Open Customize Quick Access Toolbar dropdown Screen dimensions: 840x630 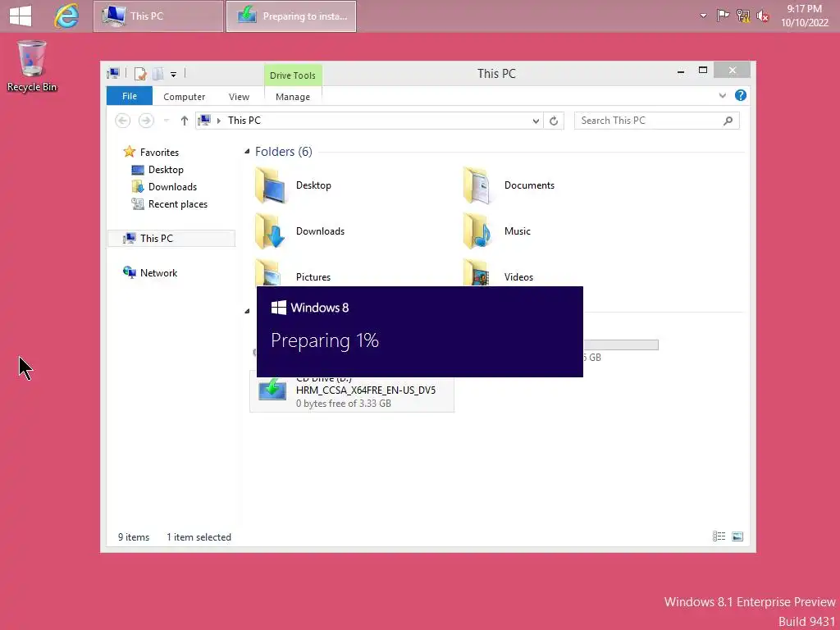(x=174, y=75)
